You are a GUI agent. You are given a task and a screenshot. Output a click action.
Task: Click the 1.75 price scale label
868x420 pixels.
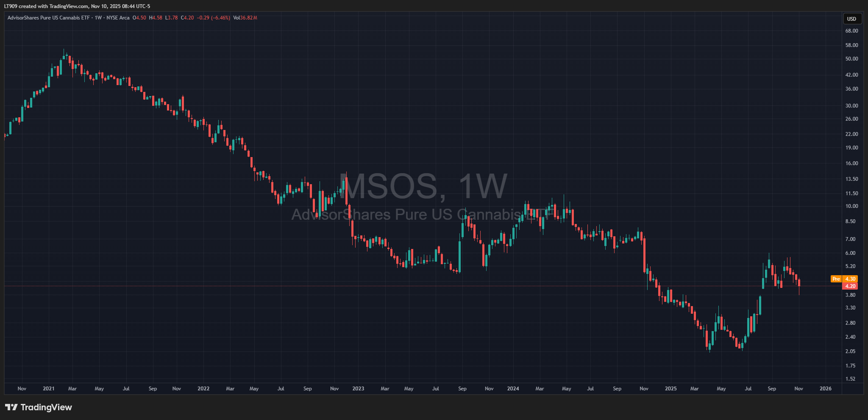coord(850,366)
